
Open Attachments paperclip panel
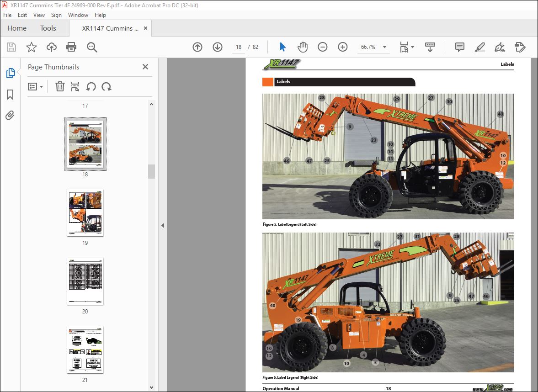(x=11, y=115)
